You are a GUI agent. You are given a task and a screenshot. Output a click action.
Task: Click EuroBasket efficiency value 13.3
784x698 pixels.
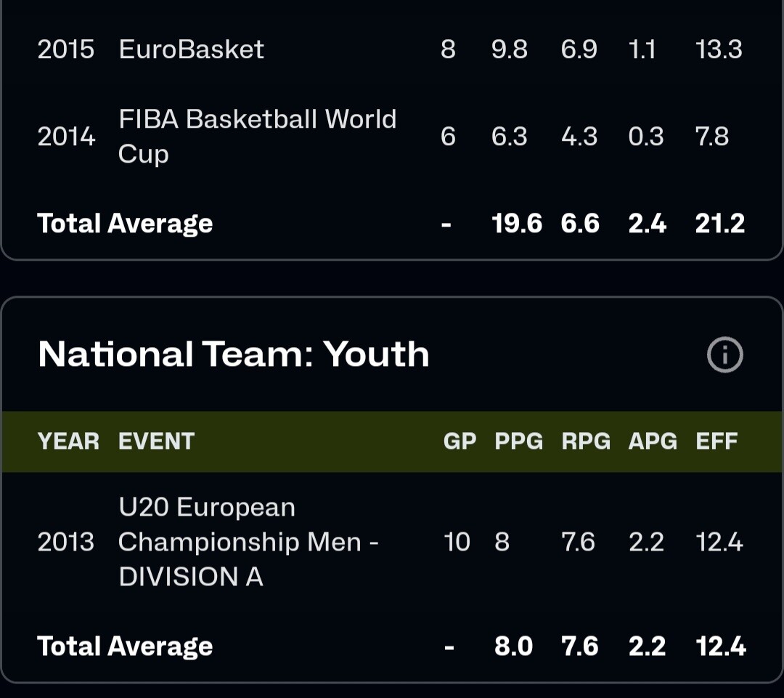[719, 49]
